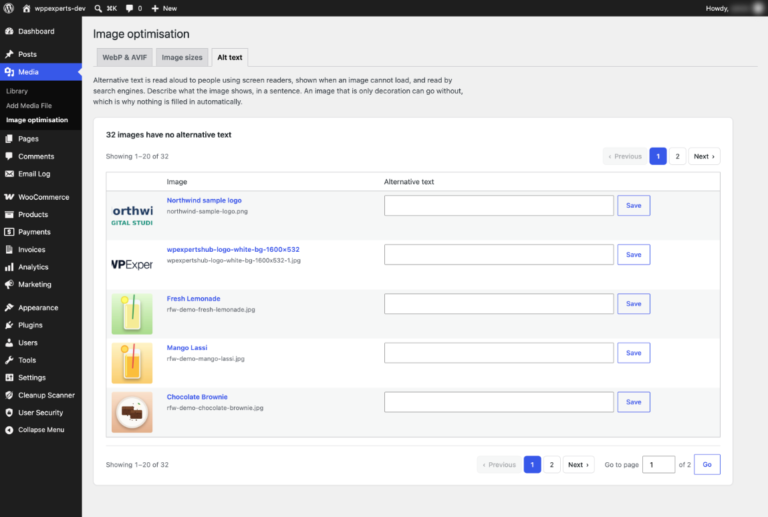
Task: Save alt text for Chocolate Brownie
Action: coord(633,402)
